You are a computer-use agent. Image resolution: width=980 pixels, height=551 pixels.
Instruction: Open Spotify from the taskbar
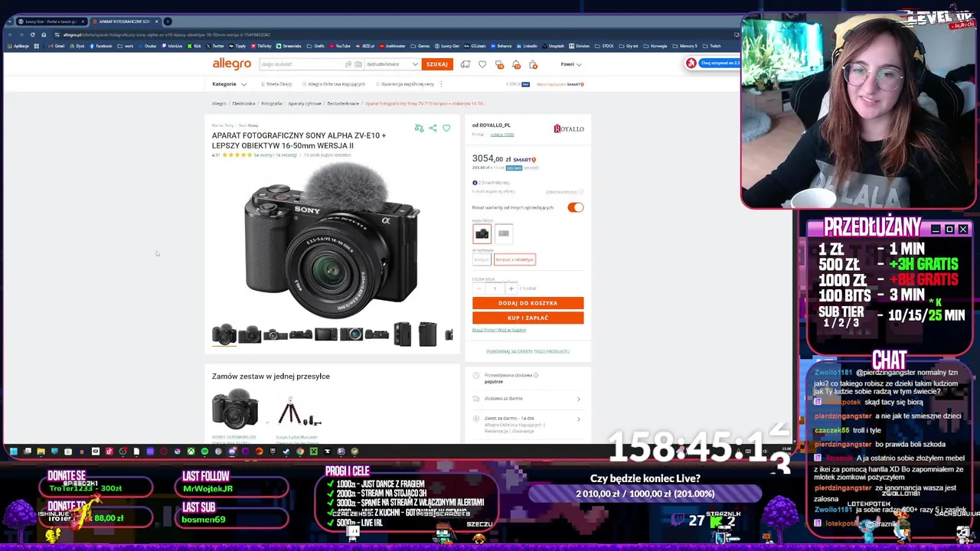click(204, 452)
